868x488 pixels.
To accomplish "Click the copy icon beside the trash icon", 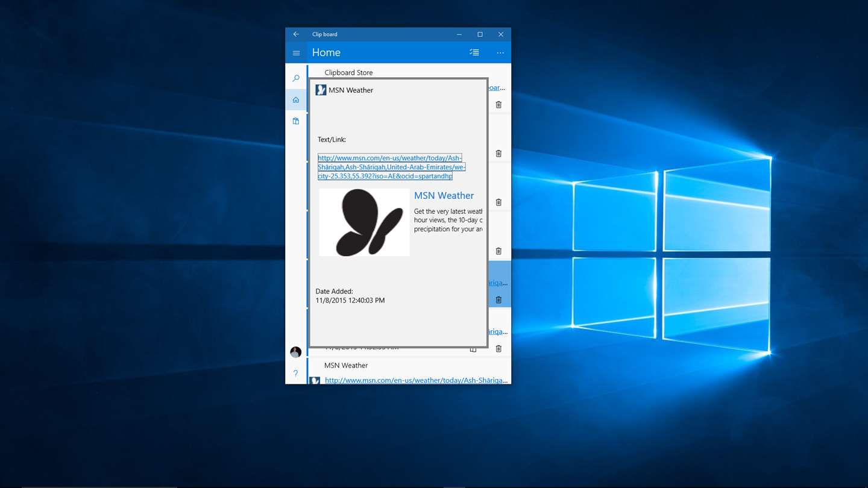I will coord(473,349).
